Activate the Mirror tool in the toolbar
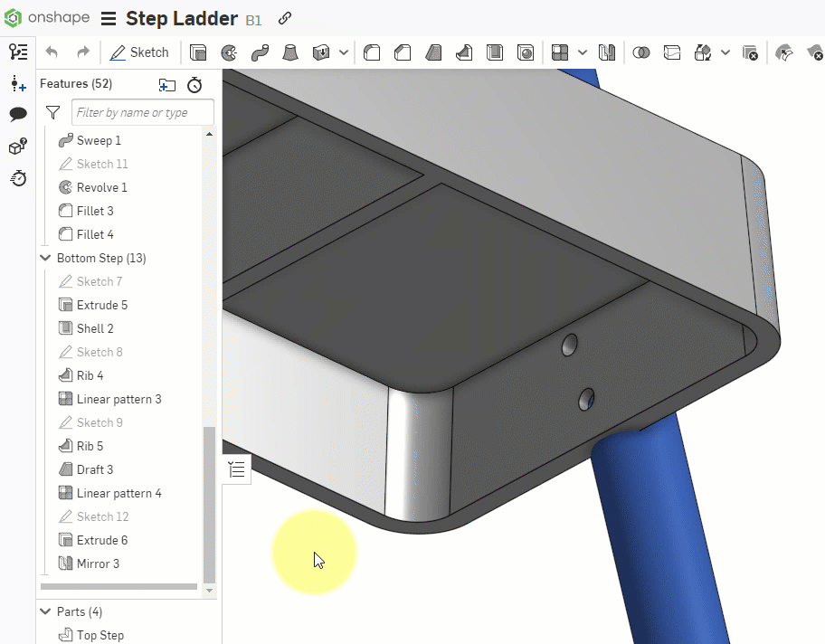This screenshot has width=825, height=644. pos(607,52)
